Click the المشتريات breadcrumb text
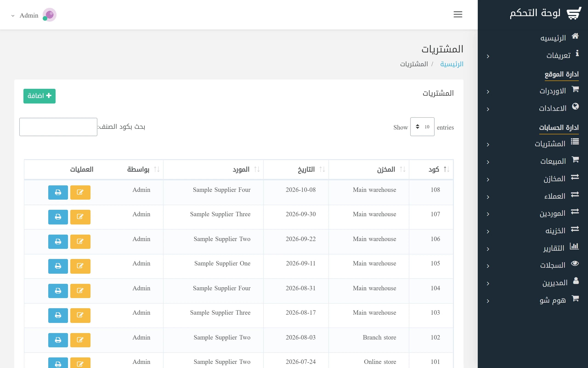588x368 pixels. (414, 64)
